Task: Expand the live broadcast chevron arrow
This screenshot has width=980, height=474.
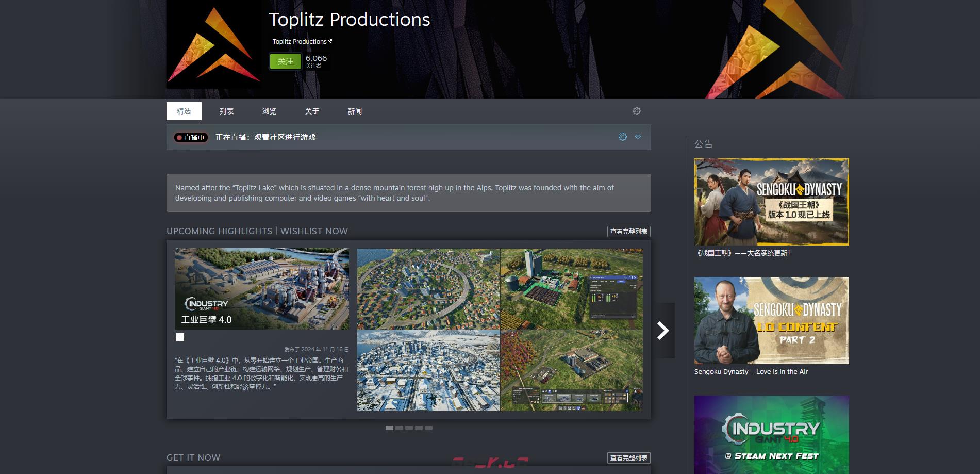Action: (x=638, y=137)
